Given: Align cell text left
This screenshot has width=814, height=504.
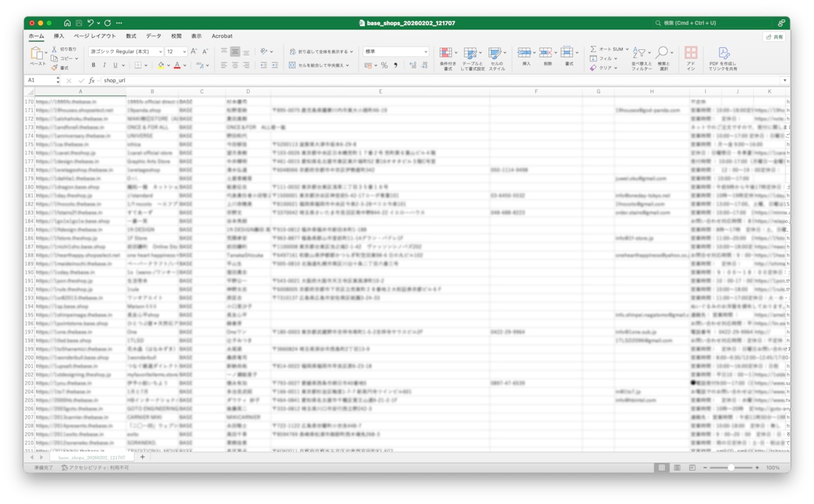Looking at the screenshot, I should tap(224, 65).
